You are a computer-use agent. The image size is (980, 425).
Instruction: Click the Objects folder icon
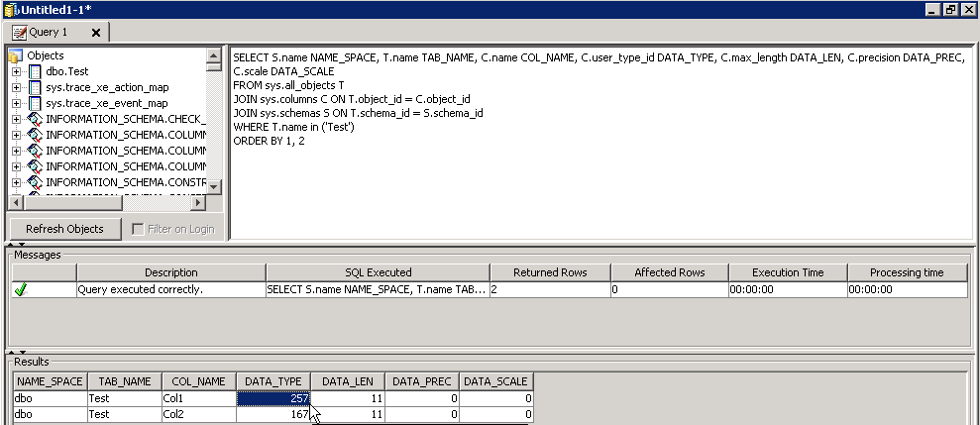pyautogui.click(x=16, y=56)
